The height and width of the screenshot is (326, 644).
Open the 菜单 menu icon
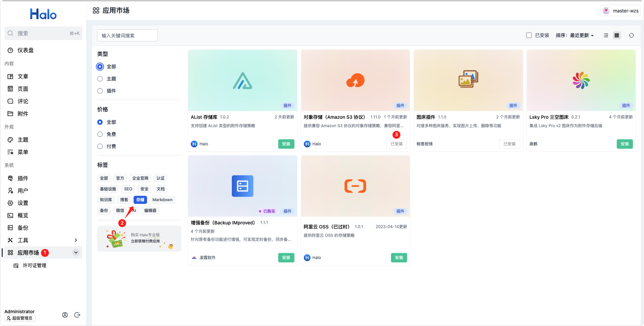pos(10,152)
